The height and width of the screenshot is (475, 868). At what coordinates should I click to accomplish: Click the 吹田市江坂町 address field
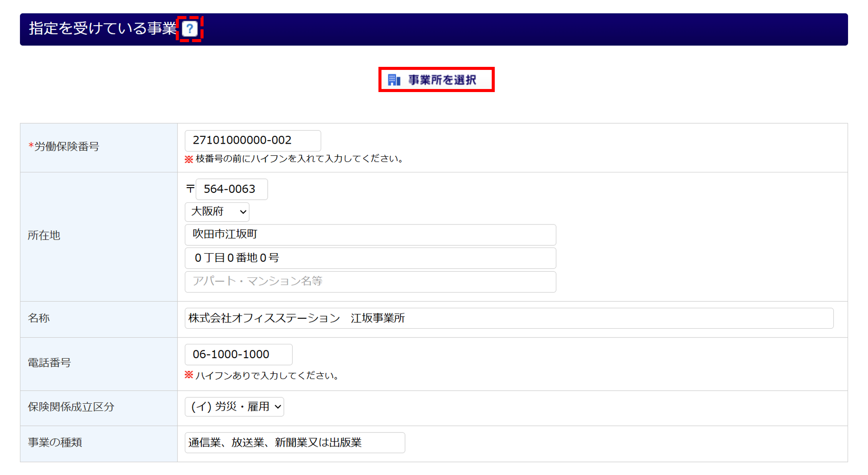[370, 234]
